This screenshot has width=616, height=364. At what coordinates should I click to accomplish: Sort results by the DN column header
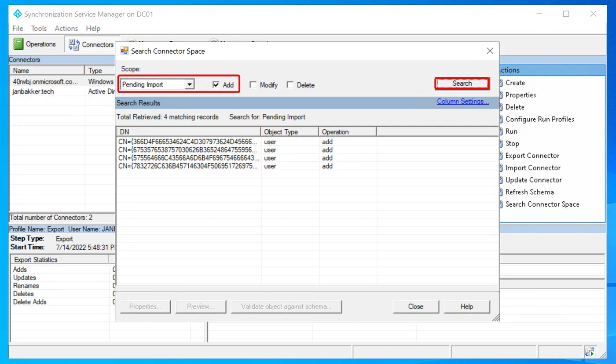[188, 132]
